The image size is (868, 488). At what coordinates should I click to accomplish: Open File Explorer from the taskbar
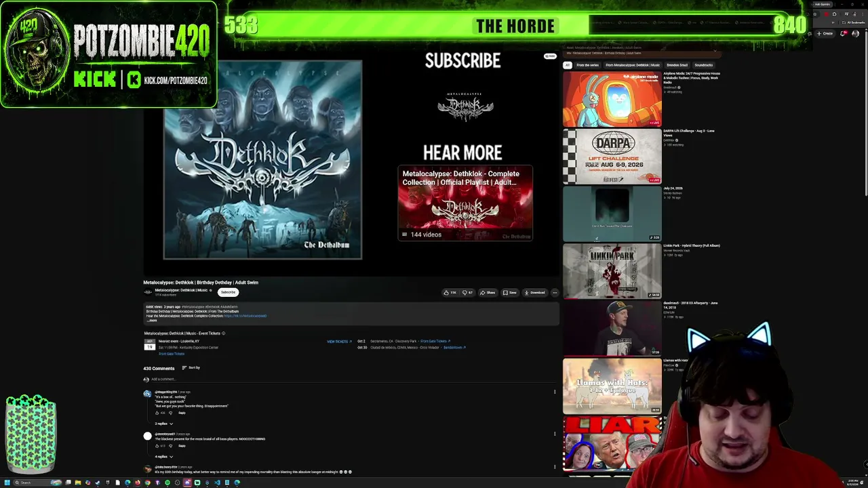78,483
